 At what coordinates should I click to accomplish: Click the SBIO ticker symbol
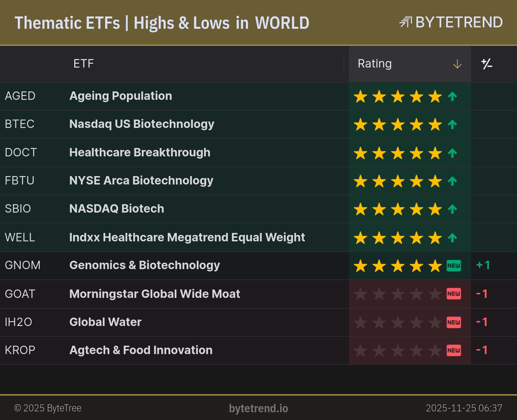tap(18, 209)
